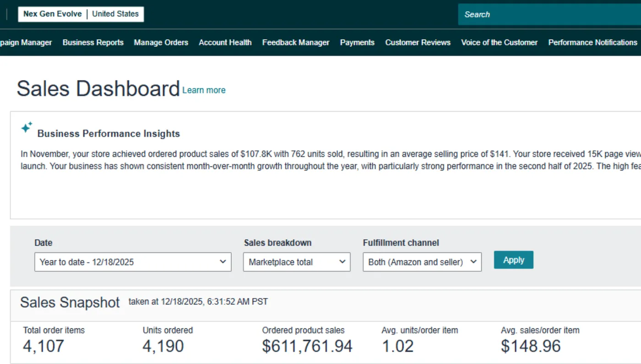Open the Business Reports menu
The image size is (641, 364).
point(93,43)
